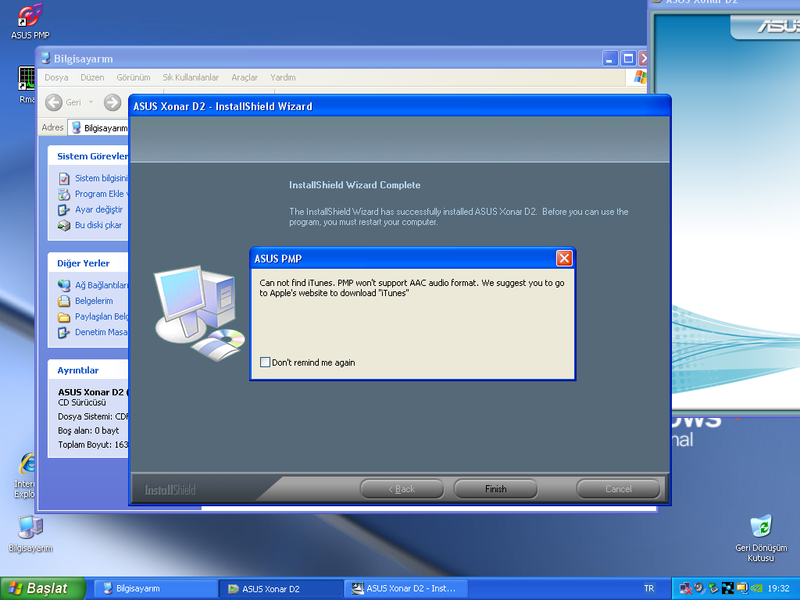
Task: Open the Dosya menu in Bilgisayarım
Action: click(x=56, y=78)
